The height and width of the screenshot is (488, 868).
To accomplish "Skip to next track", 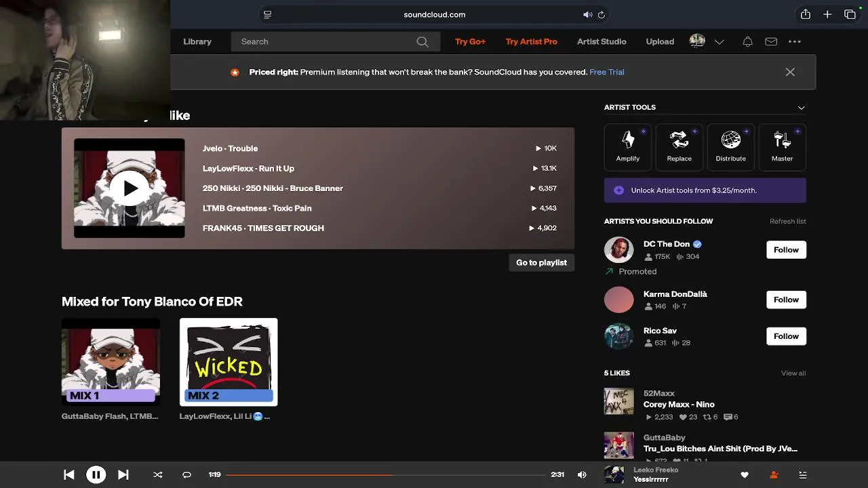I will click(123, 475).
